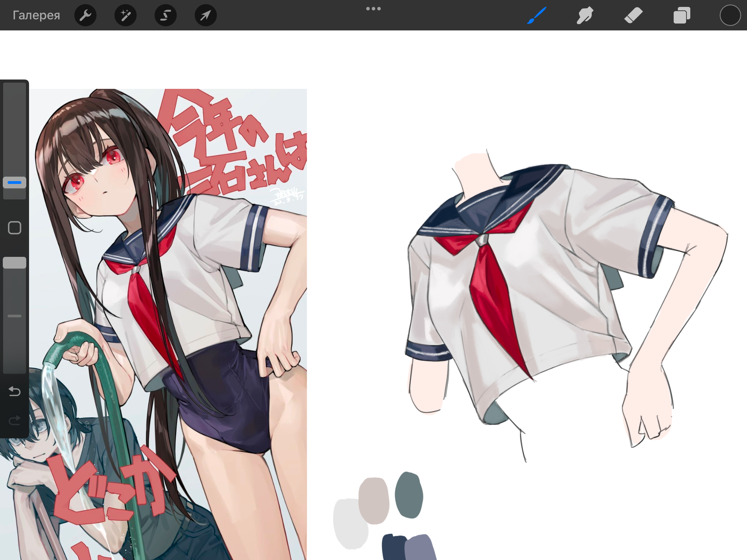747x560 pixels.
Task: Select the Brush tool
Action: click(537, 15)
